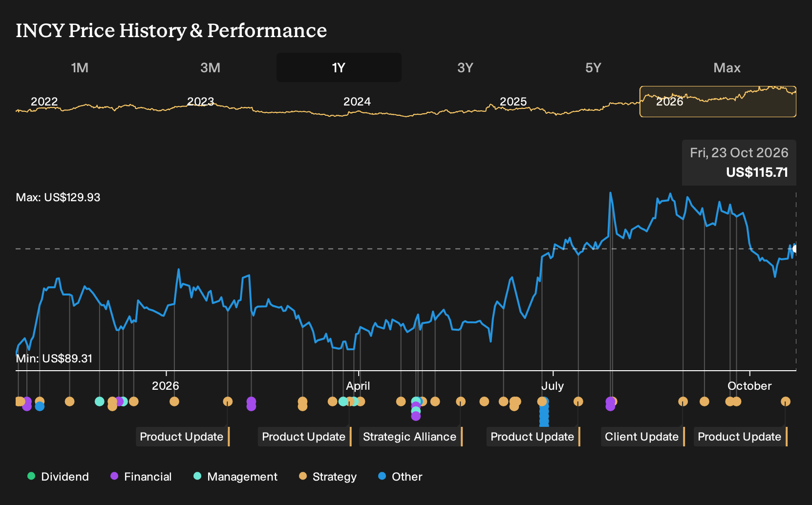The width and height of the screenshot is (812, 505).
Task: Open the 3Y price history tab
Action: coord(465,67)
